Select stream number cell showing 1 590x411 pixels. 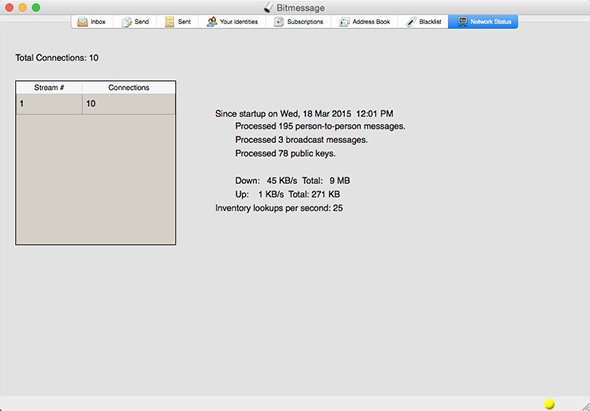coord(49,104)
